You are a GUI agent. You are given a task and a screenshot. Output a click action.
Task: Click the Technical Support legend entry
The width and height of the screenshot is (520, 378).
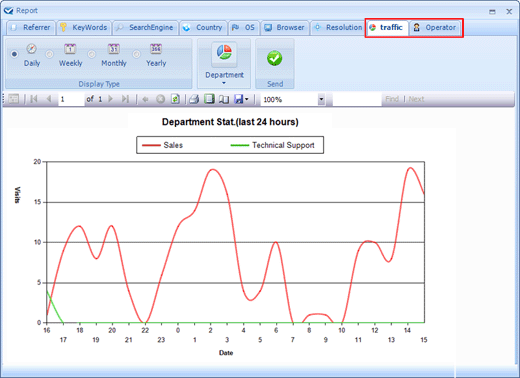(272, 145)
